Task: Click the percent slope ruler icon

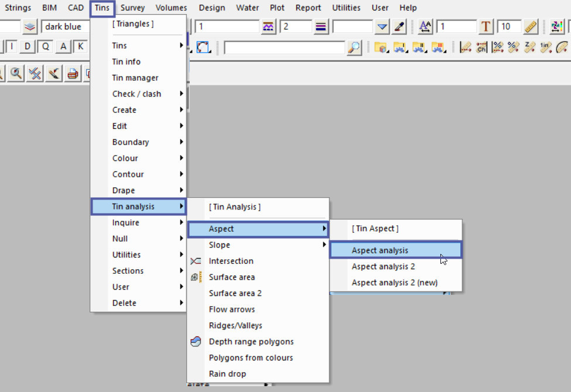Action: (x=514, y=47)
